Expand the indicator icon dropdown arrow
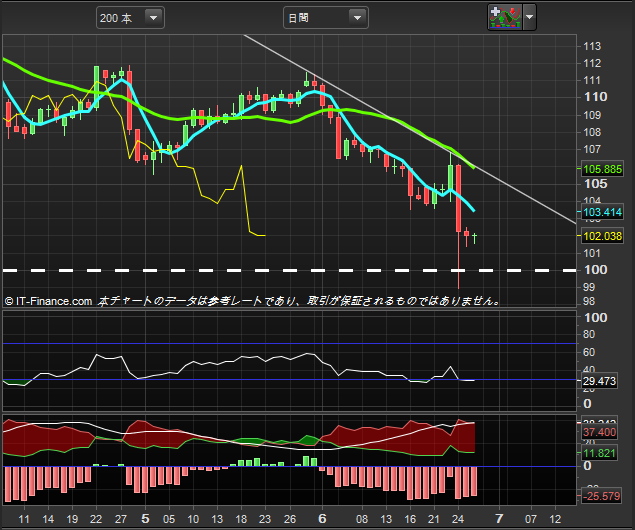This screenshot has width=635, height=530. pos(529,17)
